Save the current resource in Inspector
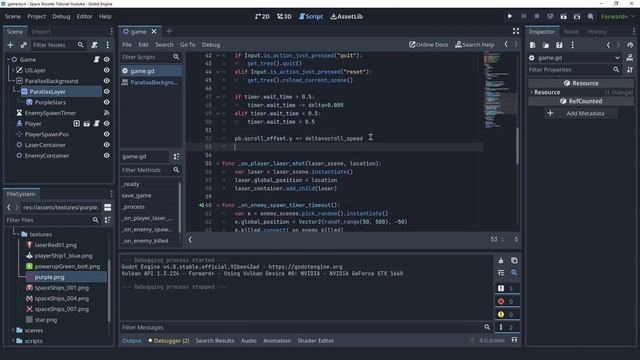Screen dimensions: 640x360 (x=559, y=45)
